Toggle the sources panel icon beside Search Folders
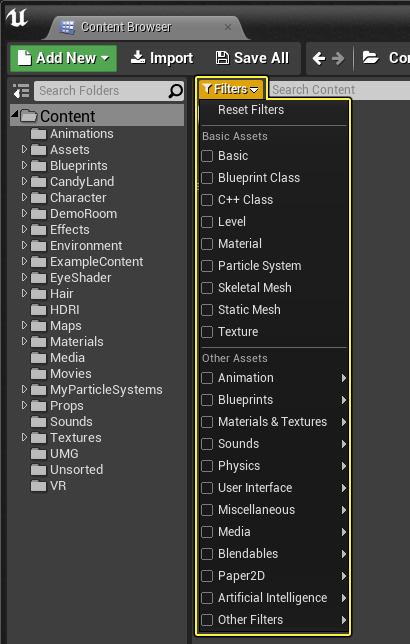The width and height of the screenshot is (410, 644). (21, 91)
